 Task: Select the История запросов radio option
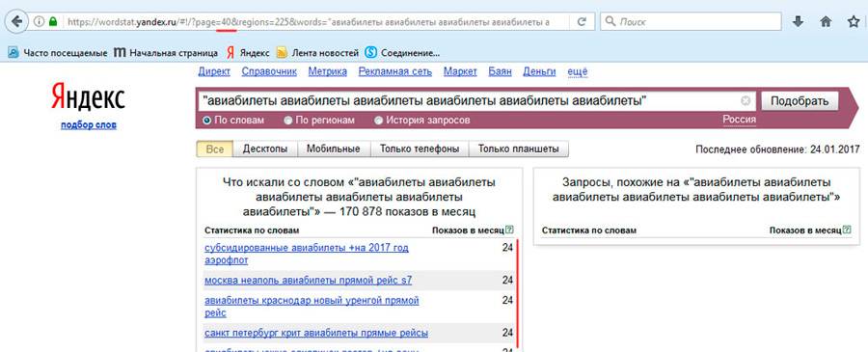422,121
